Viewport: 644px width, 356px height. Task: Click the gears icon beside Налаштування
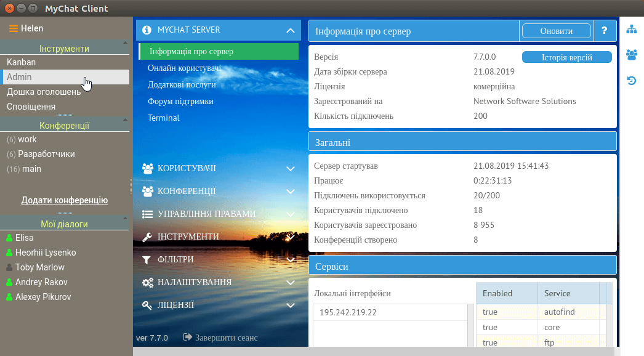point(147,282)
